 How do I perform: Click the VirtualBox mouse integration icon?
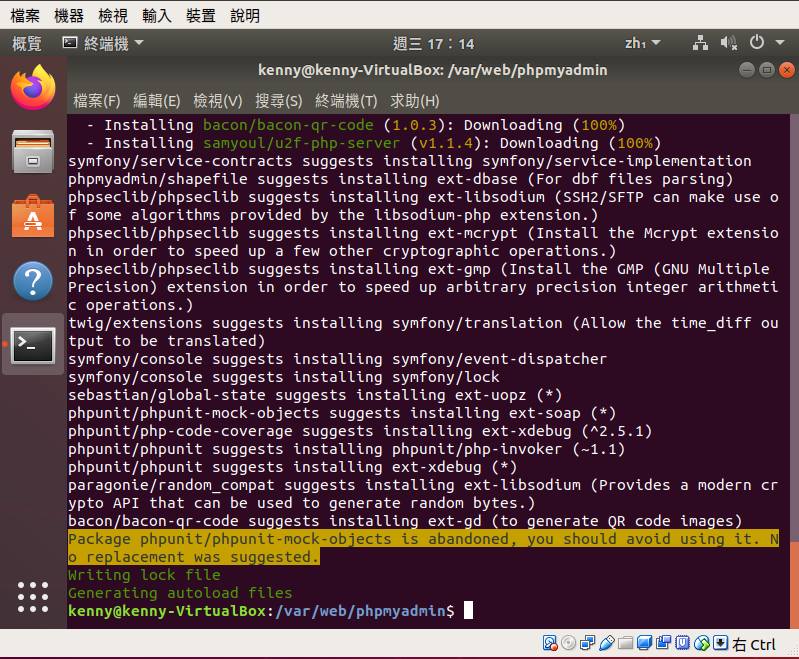(x=702, y=643)
